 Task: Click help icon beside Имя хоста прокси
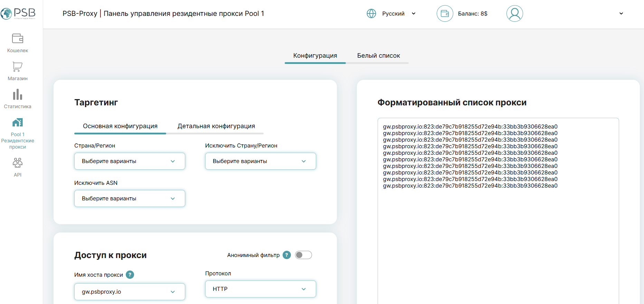pos(130,275)
